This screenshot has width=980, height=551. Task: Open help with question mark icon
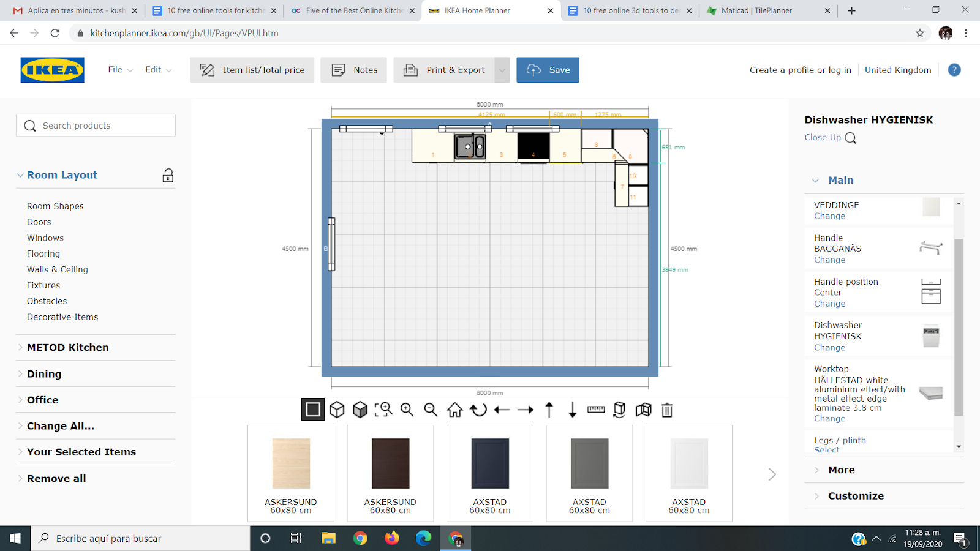tap(954, 70)
